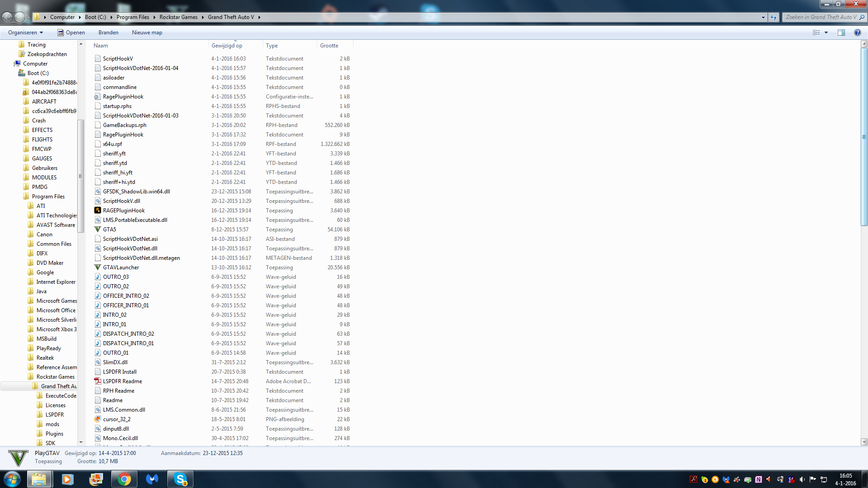Click the volume speaker tray icon
The height and width of the screenshot is (488, 868).
[x=802, y=479]
